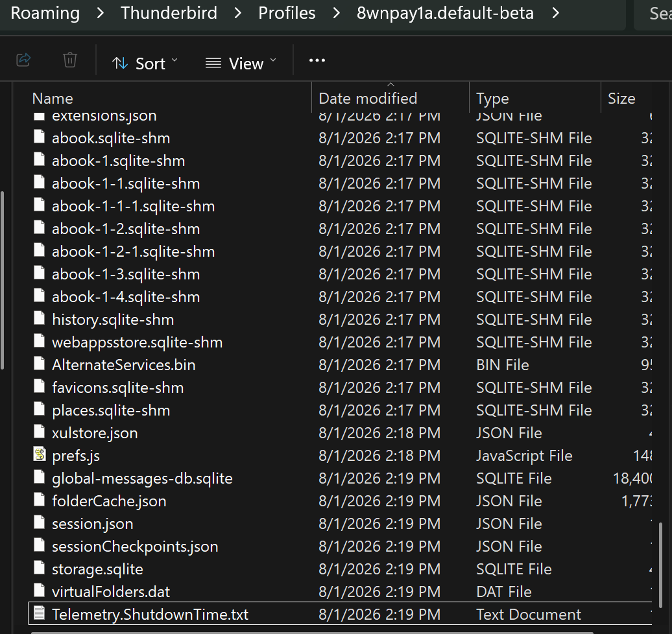Click the Roaming breadcrumb segment

pos(45,13)
